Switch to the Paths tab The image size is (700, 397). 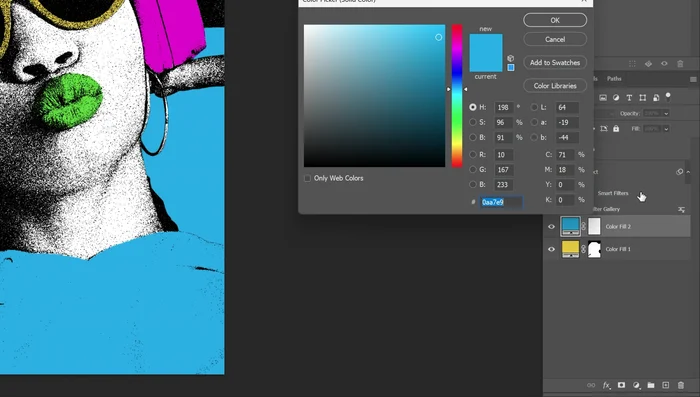[x=614, y=79]
